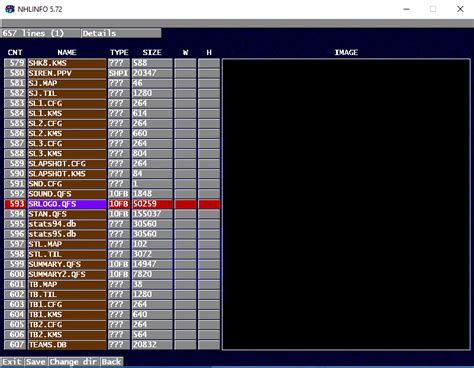This screenshot has height=368, width=474.
Task: Select file TB2.CFG
Action: pos(67,324)
